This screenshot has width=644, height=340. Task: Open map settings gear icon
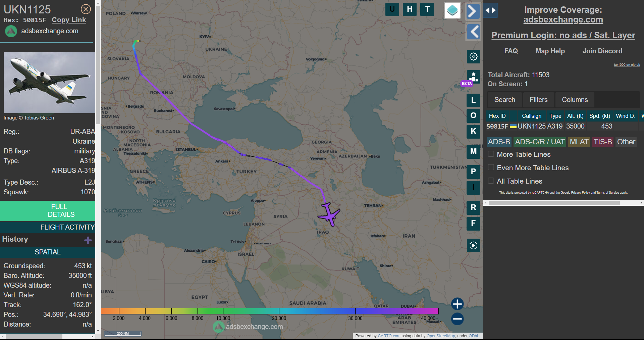474,57
